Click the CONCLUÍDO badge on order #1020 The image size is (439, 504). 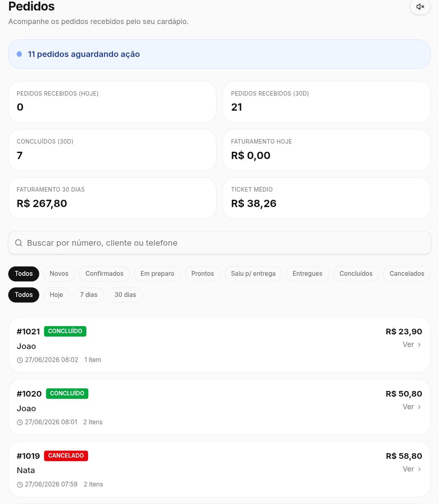coord(67,393)
